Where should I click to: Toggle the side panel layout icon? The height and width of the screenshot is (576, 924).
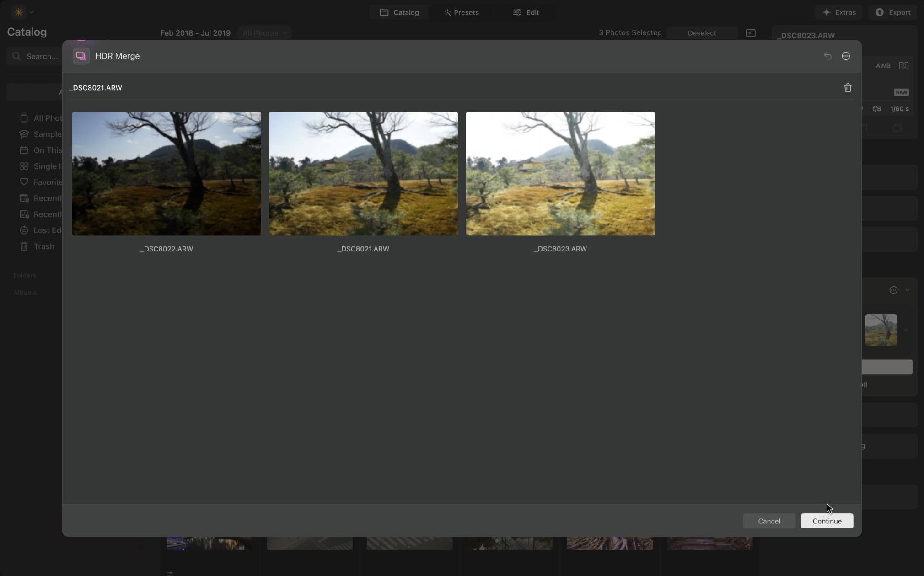[x=751, y=33]
